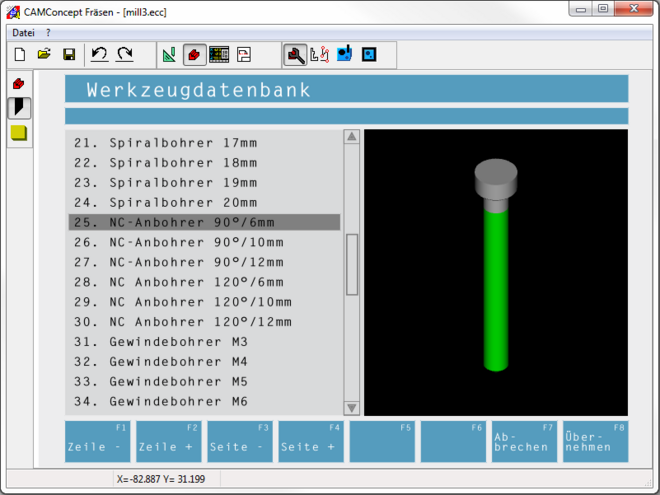Select the red CAM mode toolbar icon

pos(194,54)
